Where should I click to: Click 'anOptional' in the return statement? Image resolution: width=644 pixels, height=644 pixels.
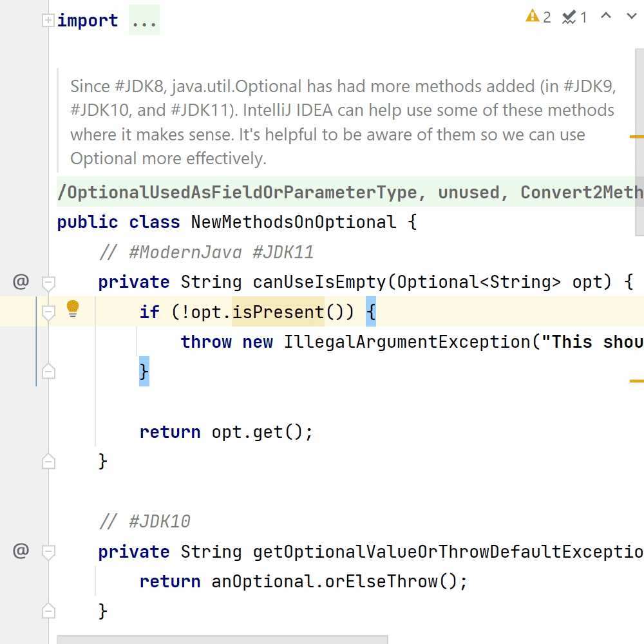[x=263, y=581]
